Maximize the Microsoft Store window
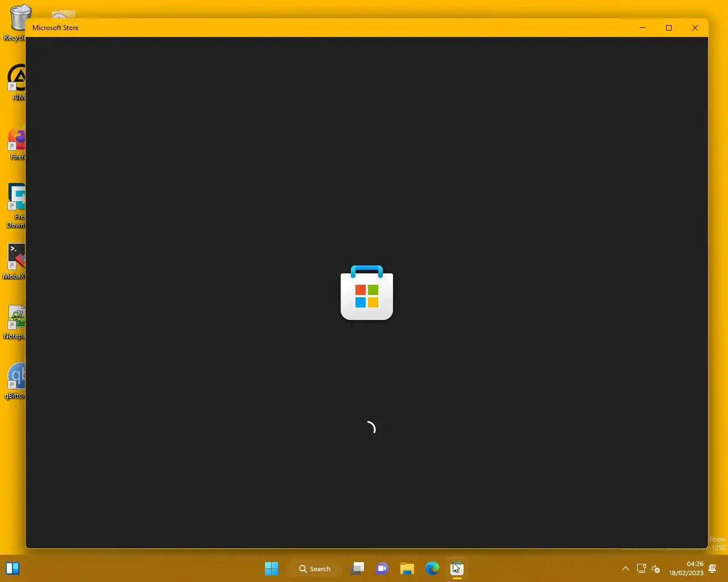728x582 pixels. click(x=669, y=28)
